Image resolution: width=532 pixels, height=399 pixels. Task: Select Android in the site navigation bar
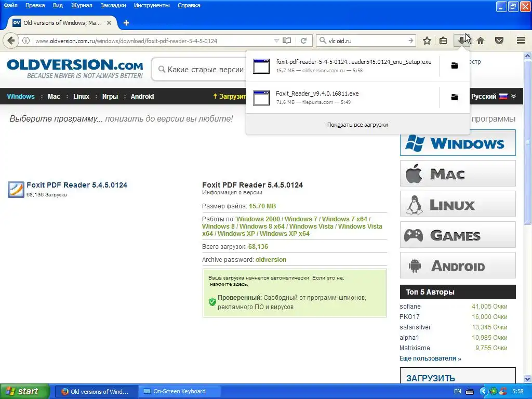142,96
